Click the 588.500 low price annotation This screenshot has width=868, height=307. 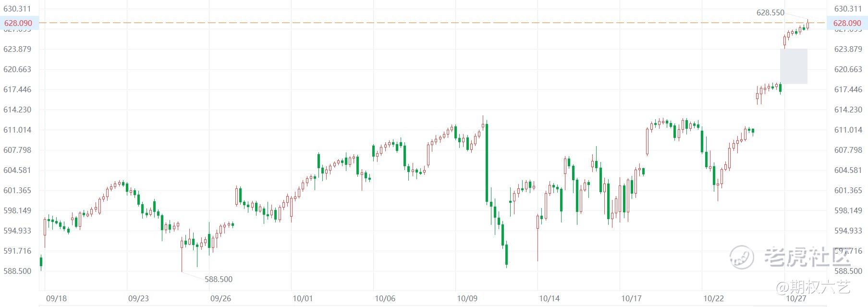pos(219,279)
